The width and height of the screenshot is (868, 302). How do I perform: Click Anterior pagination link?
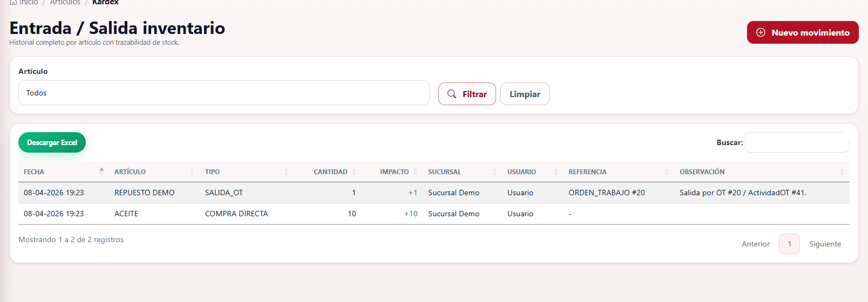(x=756, y=244)
